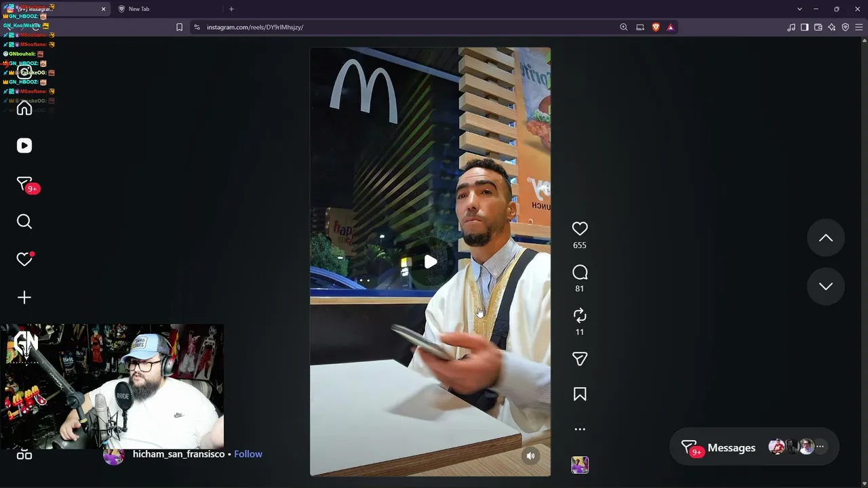Share the reel via paper plane icon
The image size is (868, 488).
(580, 359)
